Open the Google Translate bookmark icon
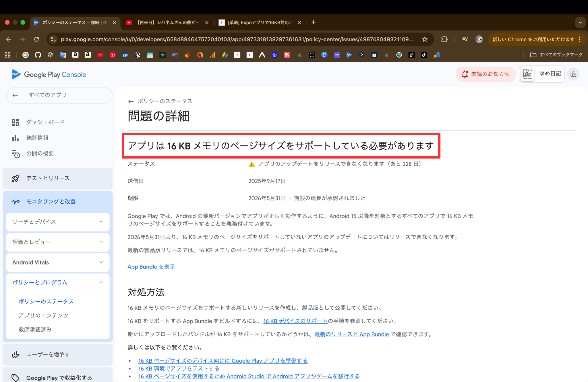Image resolution: width=588 pixels, height=382 pixels. (63, 55)
